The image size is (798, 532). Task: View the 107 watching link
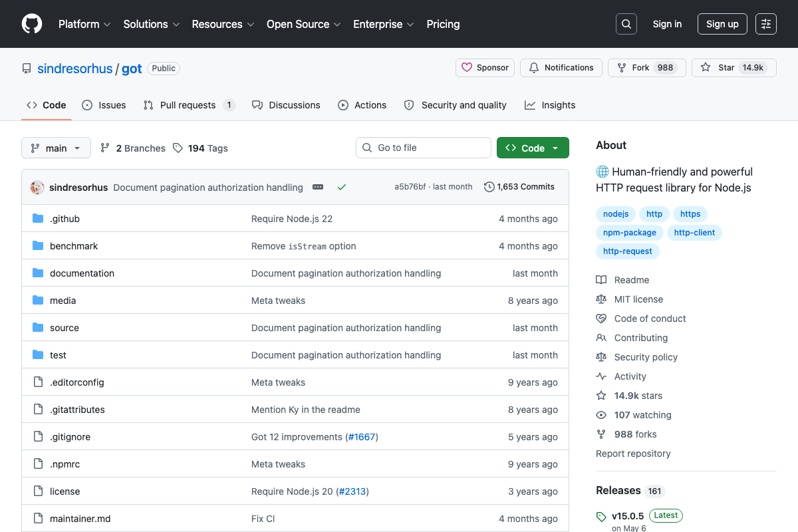tap(634, 415)
